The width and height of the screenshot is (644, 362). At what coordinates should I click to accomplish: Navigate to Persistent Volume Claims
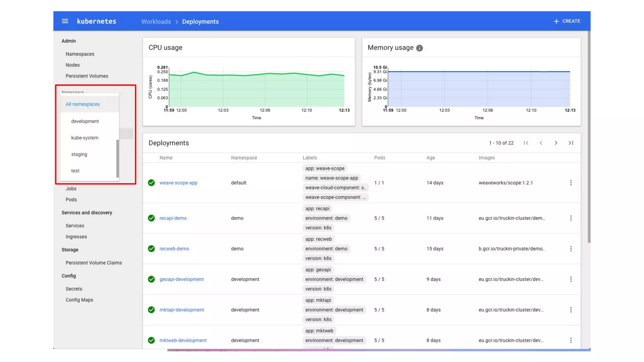[x=93, y=263]
